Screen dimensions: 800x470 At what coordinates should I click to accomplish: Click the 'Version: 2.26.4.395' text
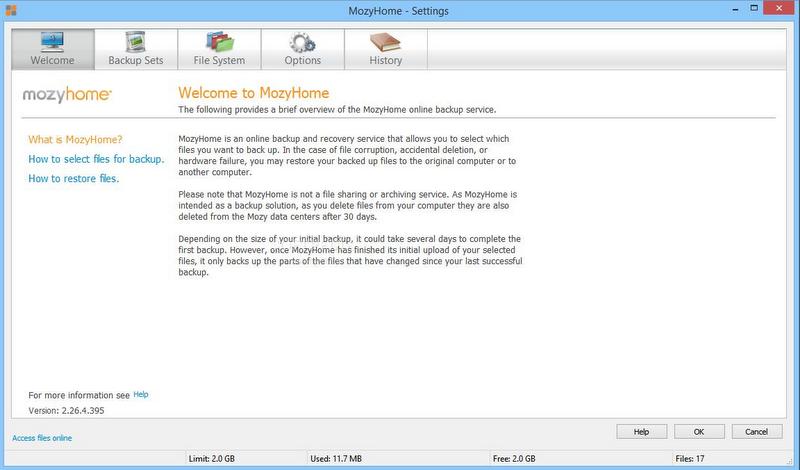click(x=66, y=410)
